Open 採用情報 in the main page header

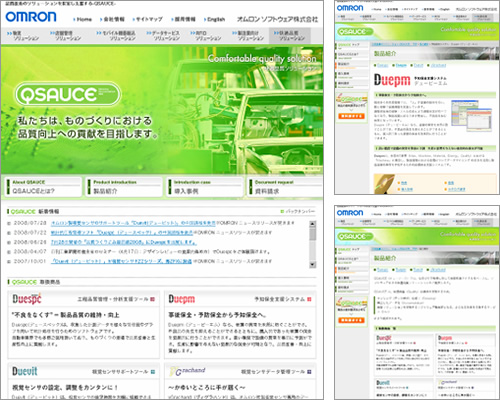pyautogui.click(x=183, y=19)
